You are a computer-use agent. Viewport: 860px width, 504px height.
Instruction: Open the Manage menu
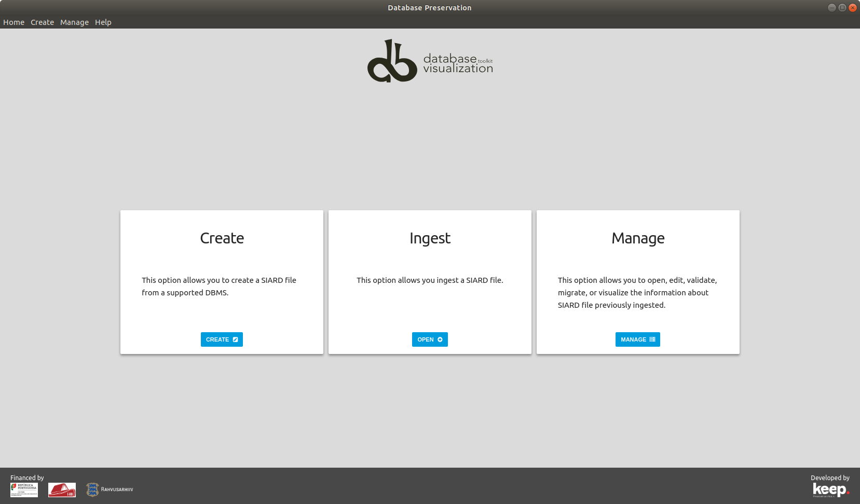click(x=74, y=22)
